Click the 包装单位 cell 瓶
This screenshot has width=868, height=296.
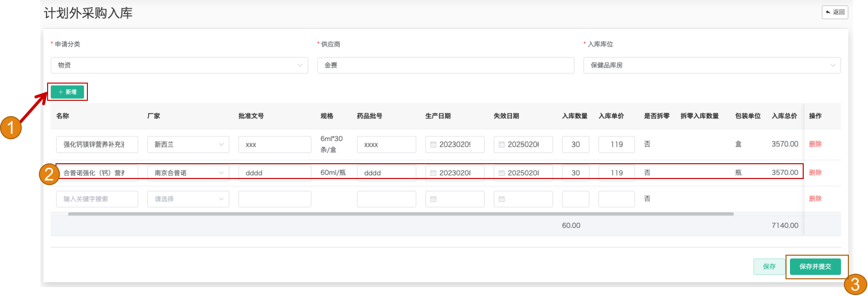[x=738, y=173]
